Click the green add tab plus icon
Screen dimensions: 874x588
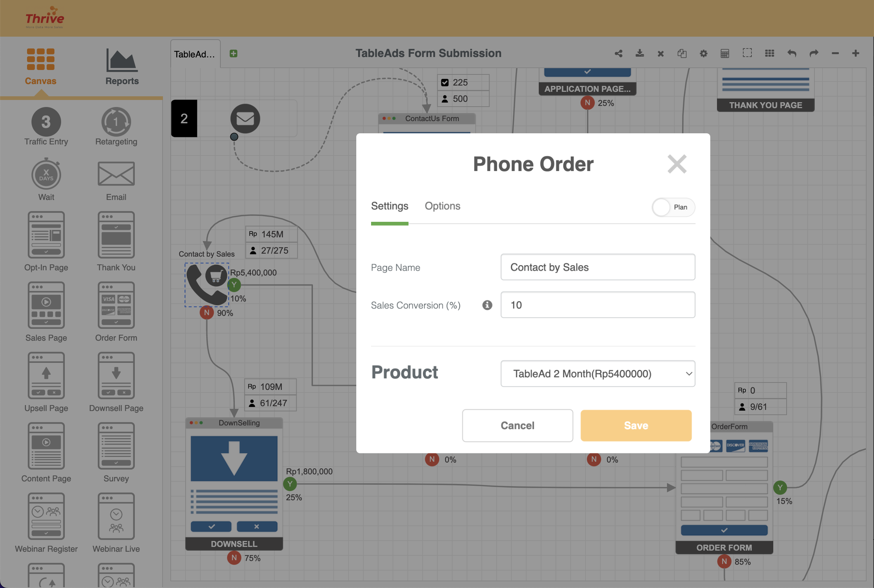pos(233,54)
